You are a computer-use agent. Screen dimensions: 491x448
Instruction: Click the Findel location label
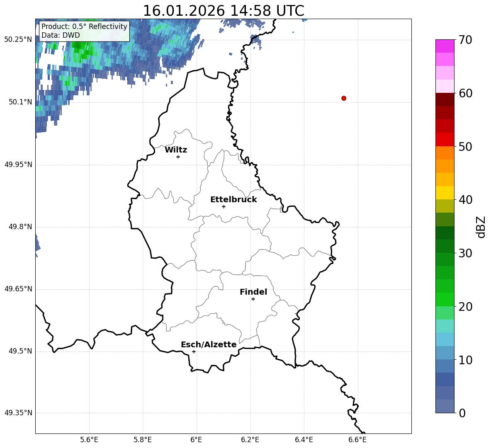tap(253, 292)
